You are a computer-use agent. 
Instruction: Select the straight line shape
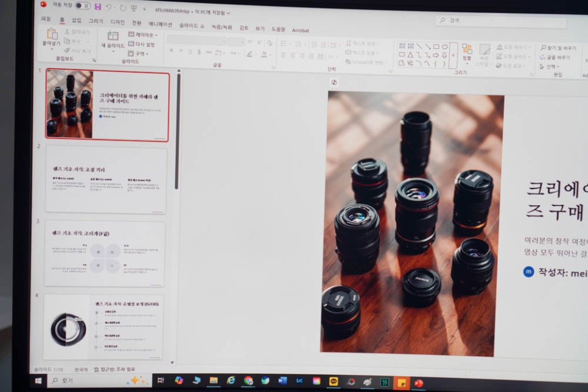(x=419, y=46)
